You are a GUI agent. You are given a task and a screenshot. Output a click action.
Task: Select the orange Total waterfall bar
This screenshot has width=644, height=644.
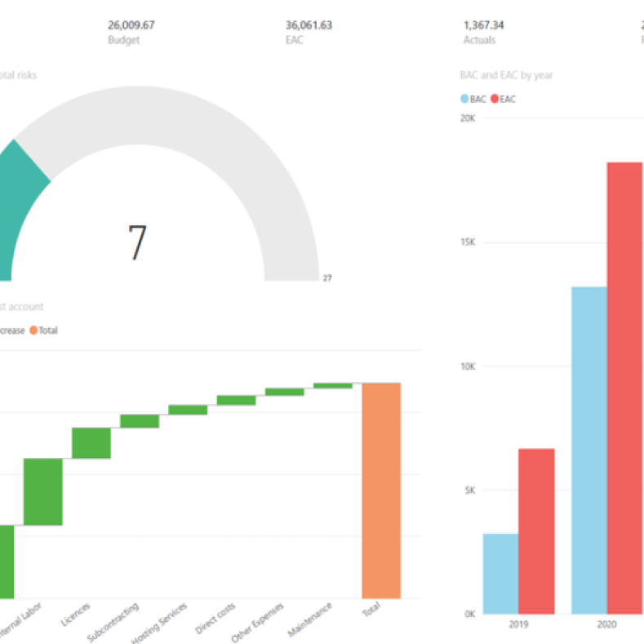381,491
